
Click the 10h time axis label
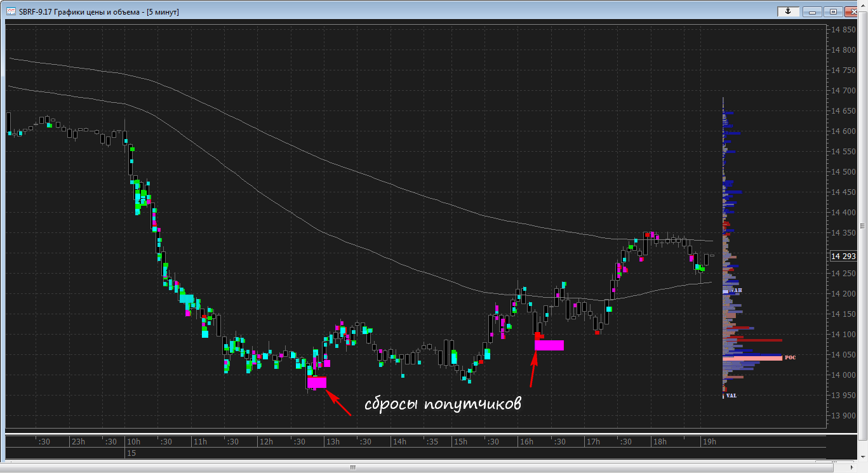(x=133, y=441)
